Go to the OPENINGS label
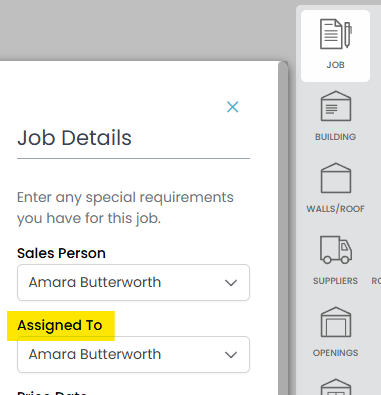 (335, 353)
